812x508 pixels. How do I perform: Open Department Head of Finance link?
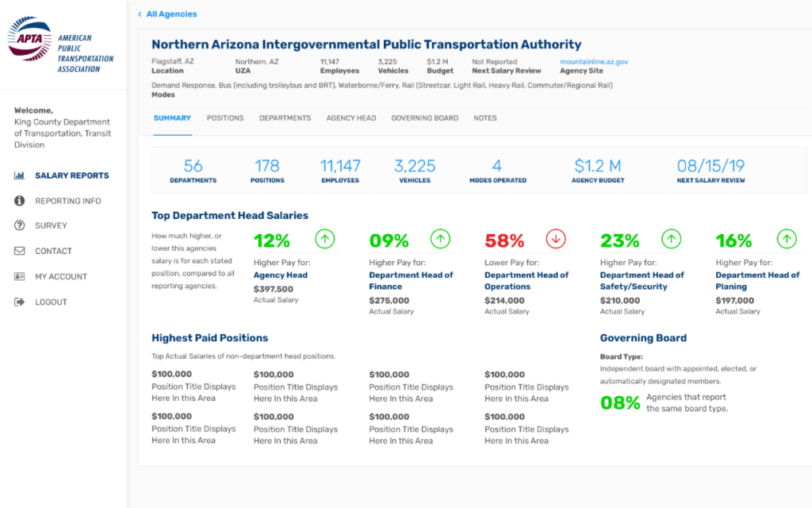[412, 281]
